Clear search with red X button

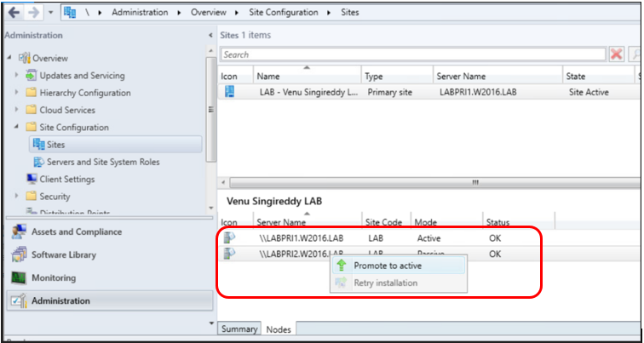tap(617, 54)
